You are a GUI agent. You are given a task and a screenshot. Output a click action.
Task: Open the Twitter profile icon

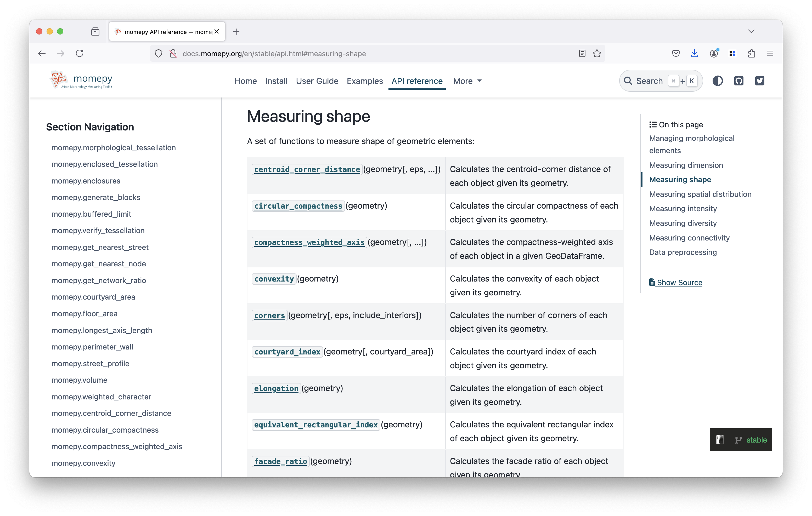[x=759, y=81]
